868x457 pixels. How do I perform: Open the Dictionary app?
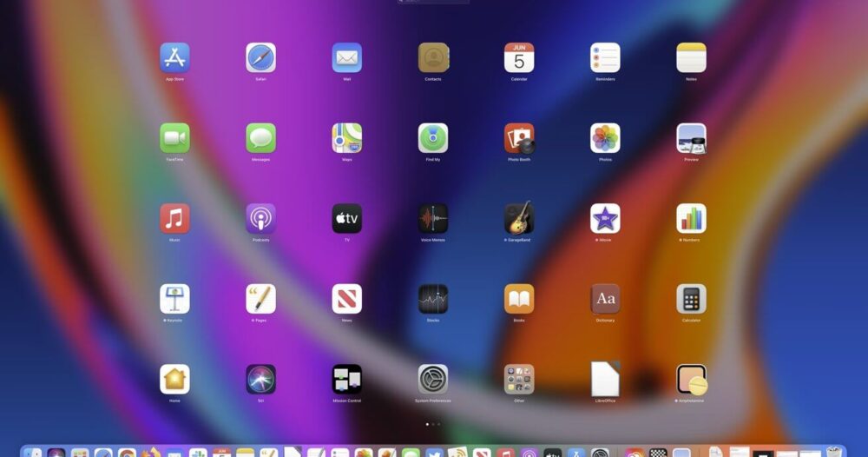click(605, 299)
